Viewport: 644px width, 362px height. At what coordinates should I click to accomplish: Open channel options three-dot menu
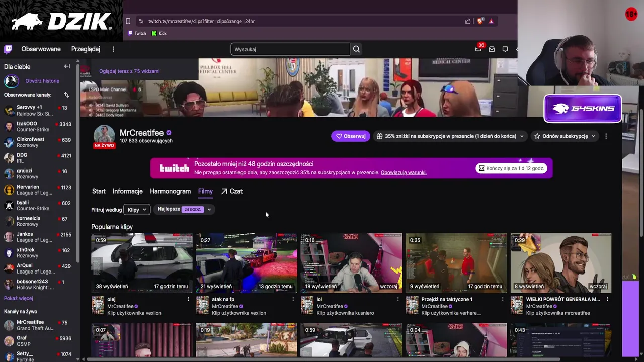click(x=606, y=136)
